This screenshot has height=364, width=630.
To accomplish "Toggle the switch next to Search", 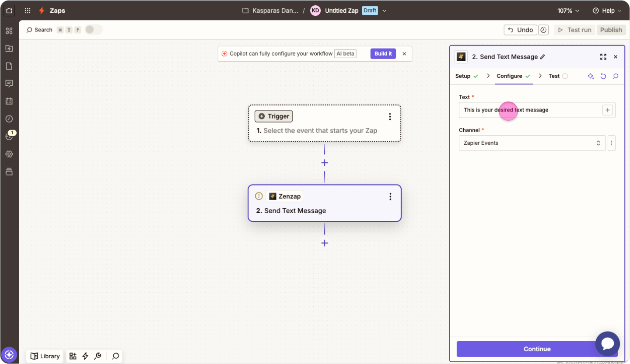I will (94, 30).
